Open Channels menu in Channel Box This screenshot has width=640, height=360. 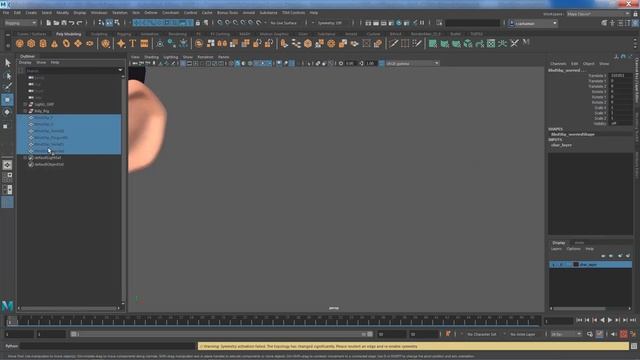pyautogui.click(x=558, y=64)
